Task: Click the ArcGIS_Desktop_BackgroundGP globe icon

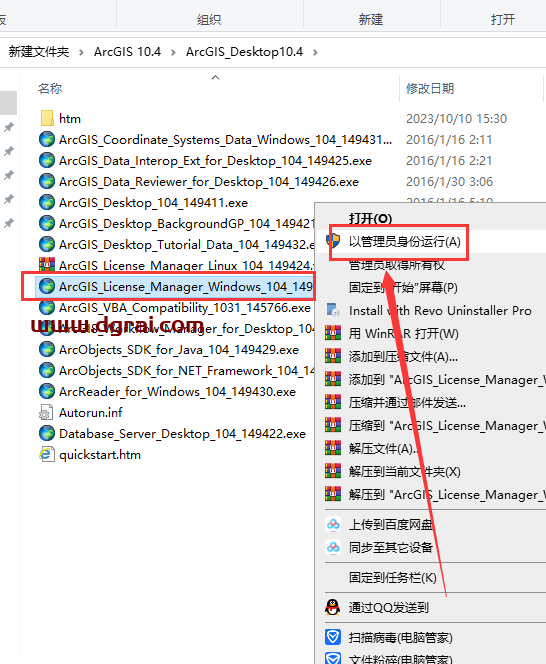Action: 47,223
